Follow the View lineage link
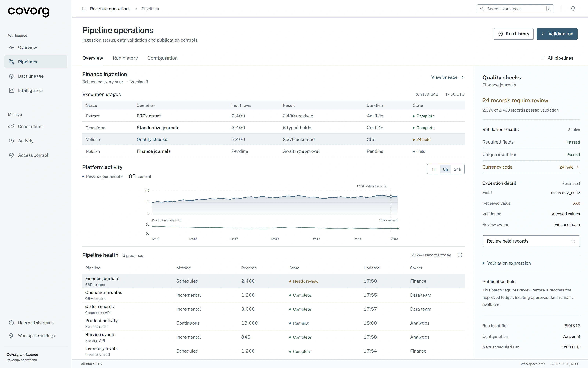The image size is (588, 368). (x=448, y=77)
